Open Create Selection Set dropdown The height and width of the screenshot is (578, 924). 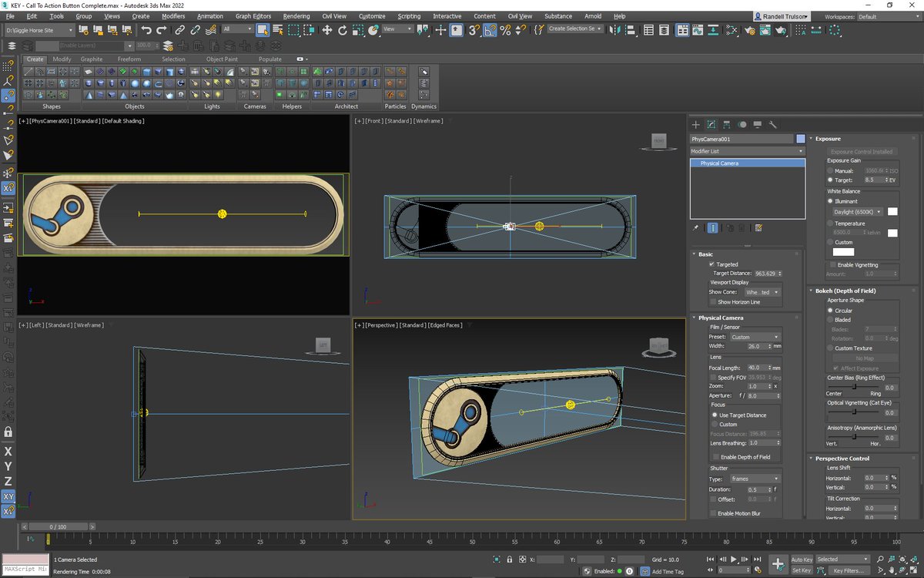click(576, 29)
